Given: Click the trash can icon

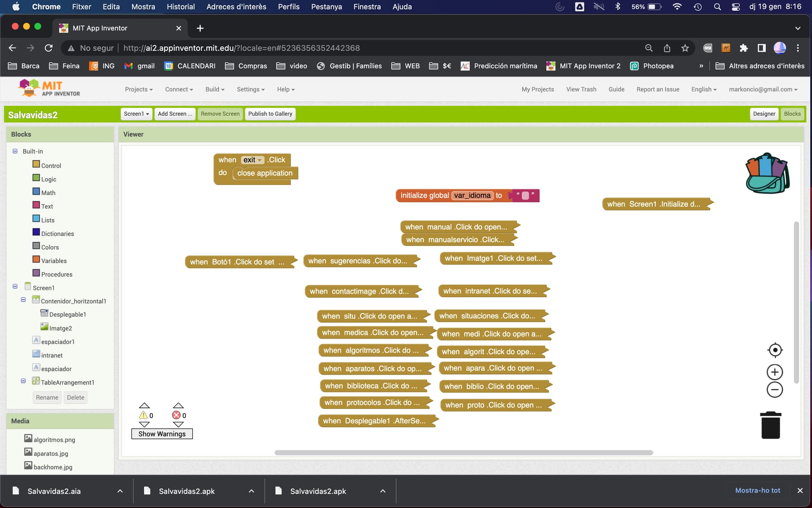Looking at the screenshot, I should (771, 425).
